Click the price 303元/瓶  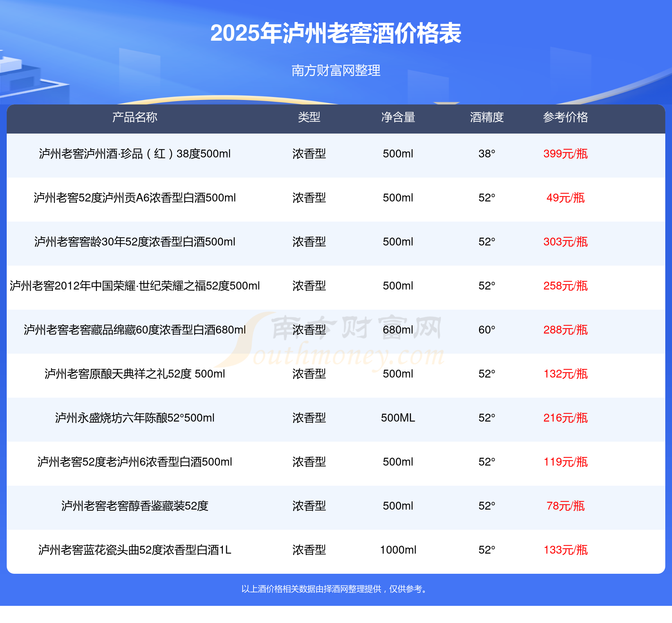566,242
